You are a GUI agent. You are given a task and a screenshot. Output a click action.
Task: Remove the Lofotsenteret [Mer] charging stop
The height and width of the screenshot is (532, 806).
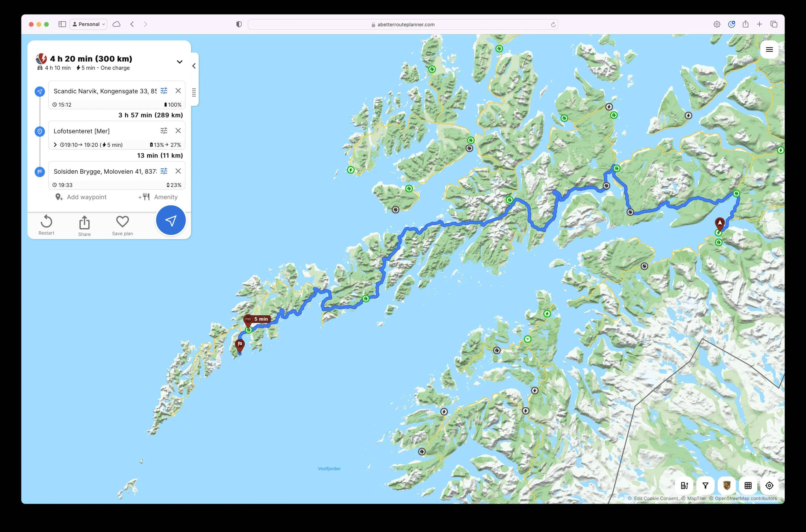[x=178, y=131]
